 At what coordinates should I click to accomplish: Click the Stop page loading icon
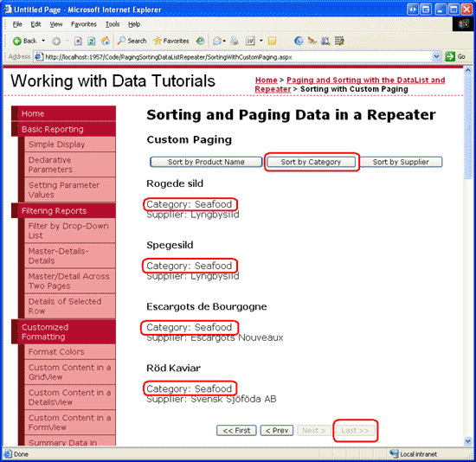click(x=78, y=41)
